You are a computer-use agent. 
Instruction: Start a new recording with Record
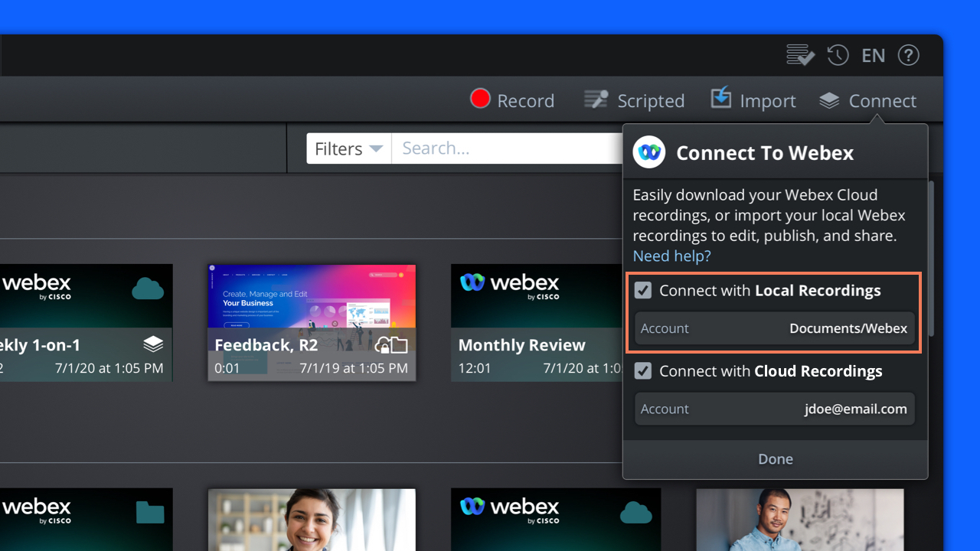tap(512, 100)
